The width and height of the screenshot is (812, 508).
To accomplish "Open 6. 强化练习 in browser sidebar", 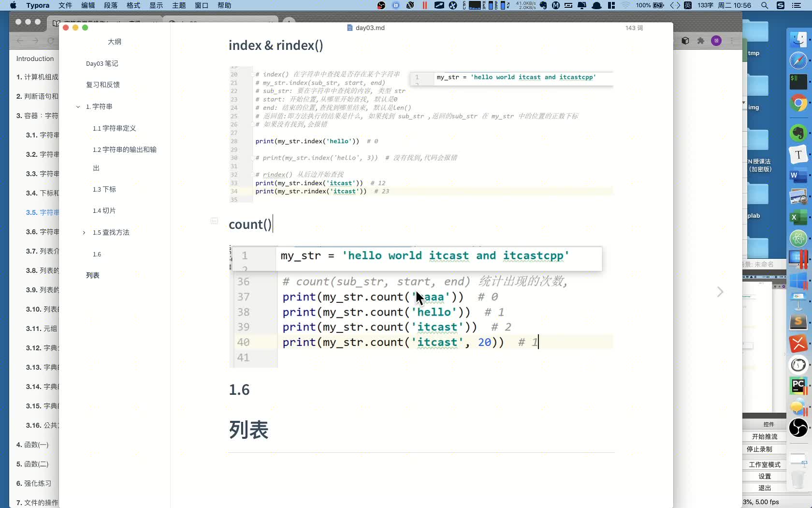I will (x=34, y=483).
